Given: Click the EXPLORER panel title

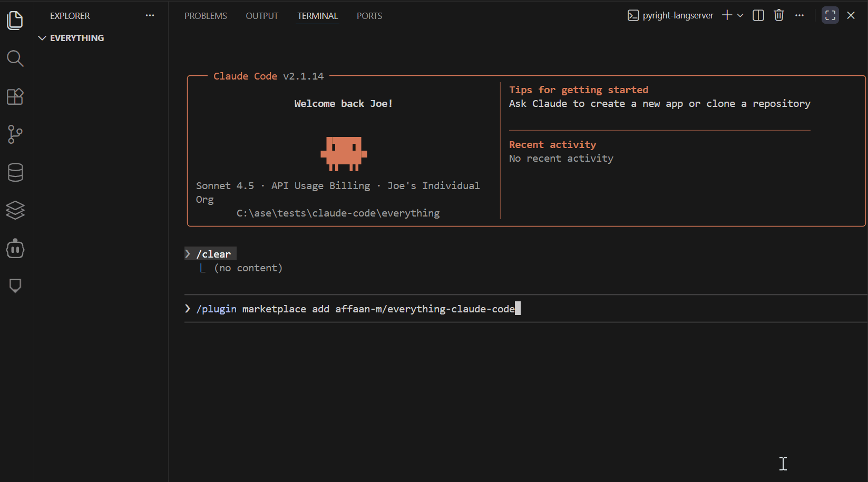Looking at the screenshot, I should [70, 16].
